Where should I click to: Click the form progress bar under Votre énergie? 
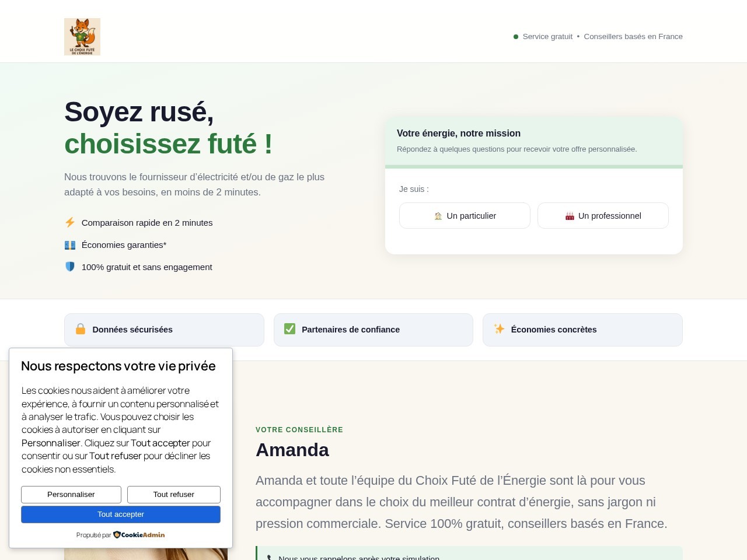(534, 167)
